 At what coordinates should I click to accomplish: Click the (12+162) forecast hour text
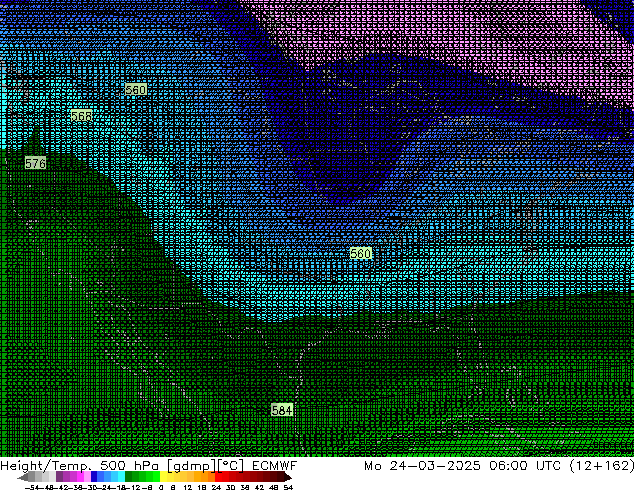pos(601,466)
